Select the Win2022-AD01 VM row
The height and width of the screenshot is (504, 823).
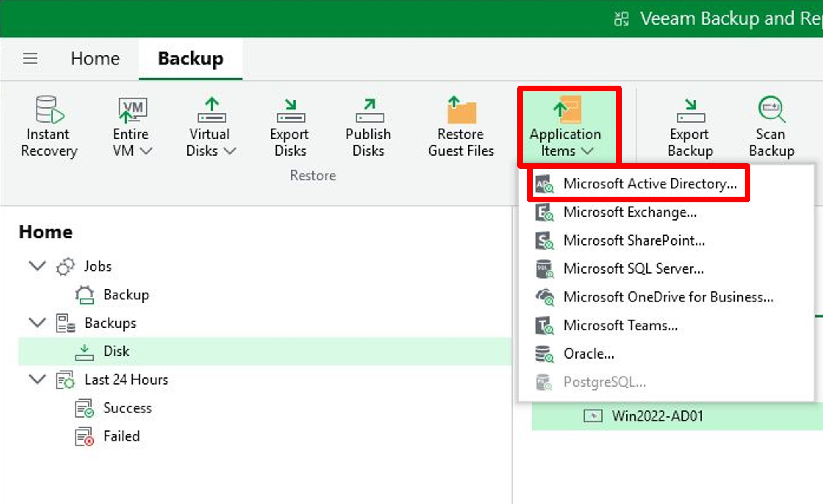pos(677,416)
